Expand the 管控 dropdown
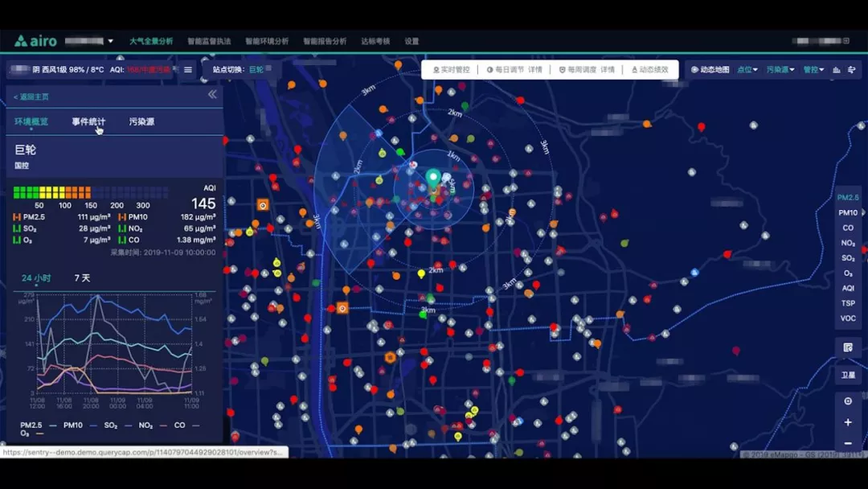Image resolution: width=868 pixels, height=489 pixels. point(813,70)
